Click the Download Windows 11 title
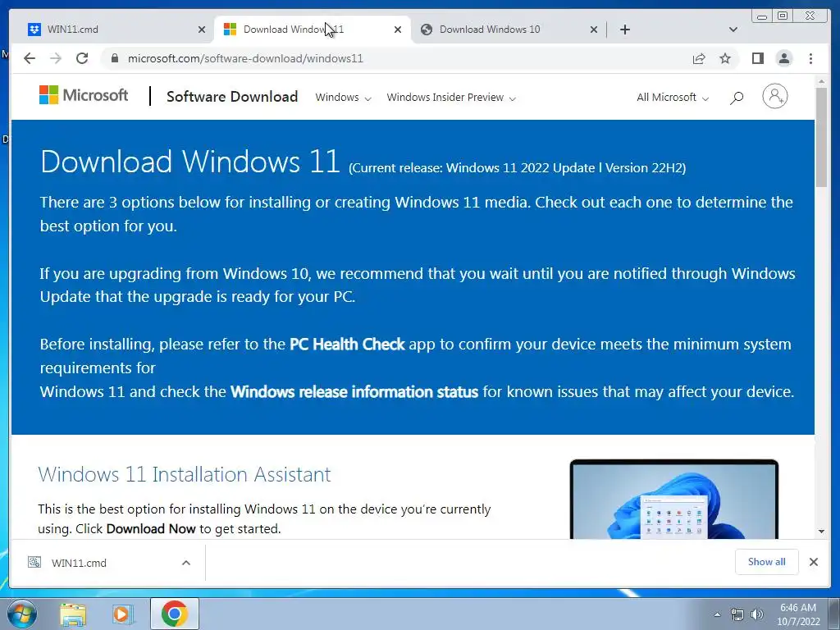The width and height of the screenshot is (840, 630). click(x=190, y=162)
